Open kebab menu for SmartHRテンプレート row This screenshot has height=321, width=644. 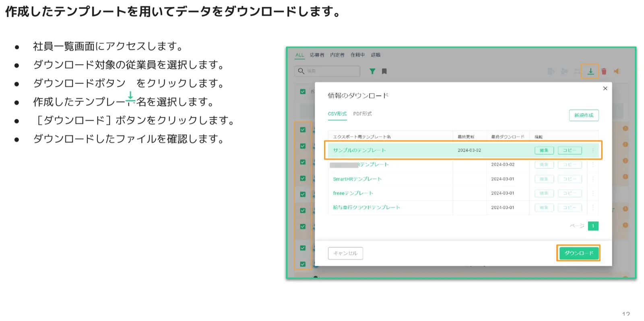(x=592, y=179)
